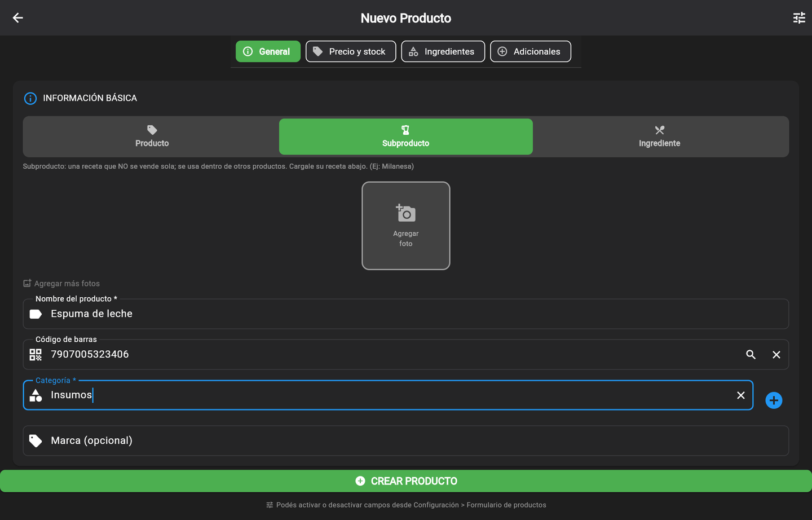Open the Ingredientes tab
This screenshot has width=812, height=520.
[x=443, y=51]
